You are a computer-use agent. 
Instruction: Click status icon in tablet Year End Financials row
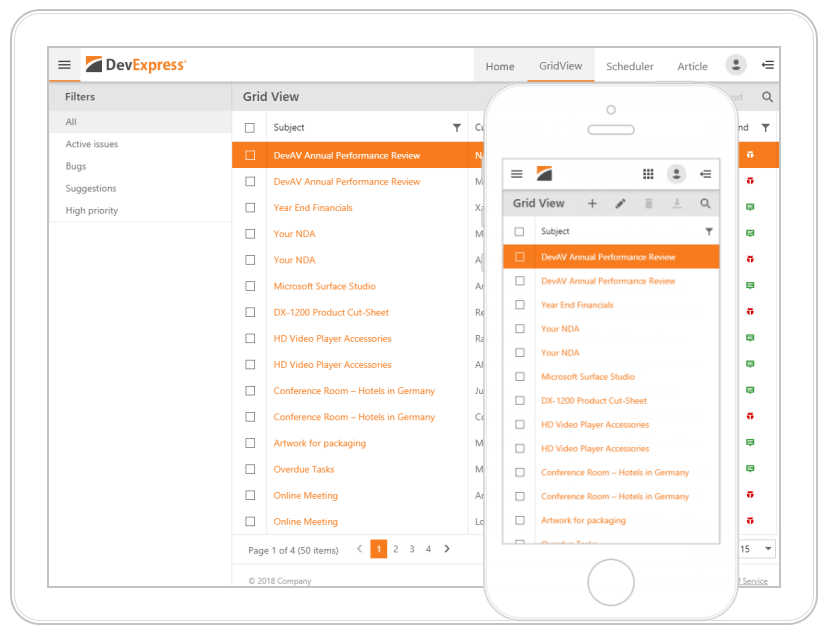pos(750,207)
